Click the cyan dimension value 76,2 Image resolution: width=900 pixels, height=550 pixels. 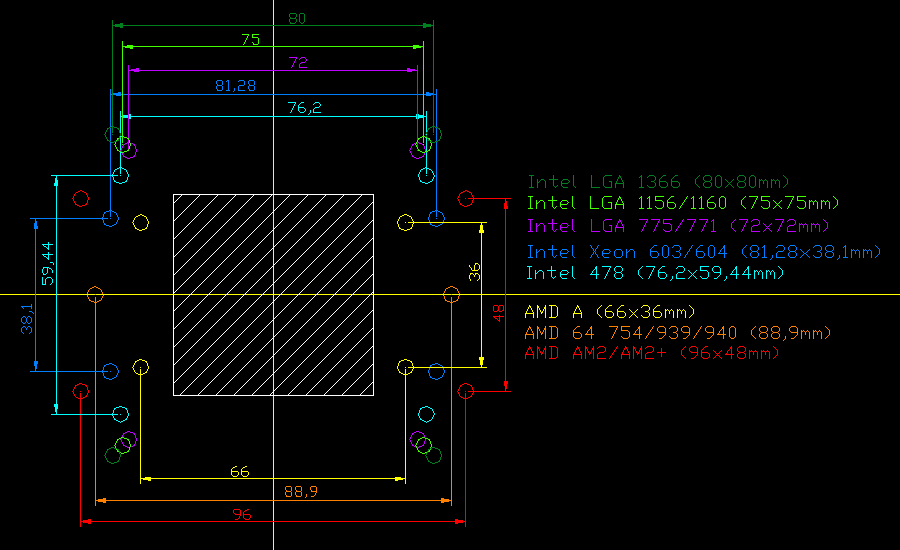click(x=304, y=108)
